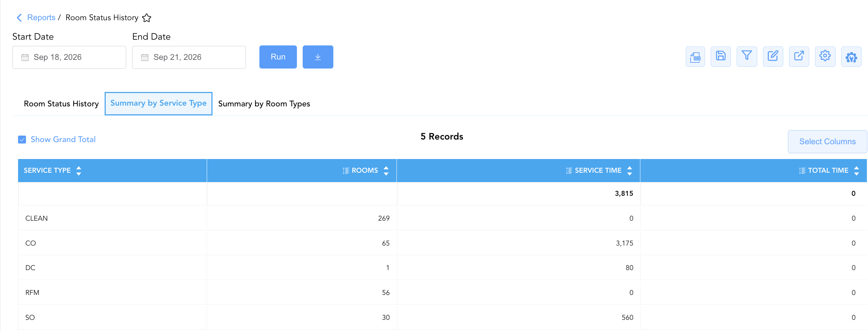This screenshot has width=868, height=331.
Task: Open report in new window icon
Action: pos(799,57)
